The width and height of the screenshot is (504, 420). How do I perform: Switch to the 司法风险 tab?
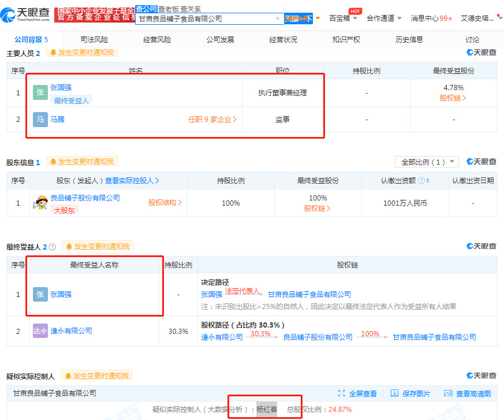point(94,39)
